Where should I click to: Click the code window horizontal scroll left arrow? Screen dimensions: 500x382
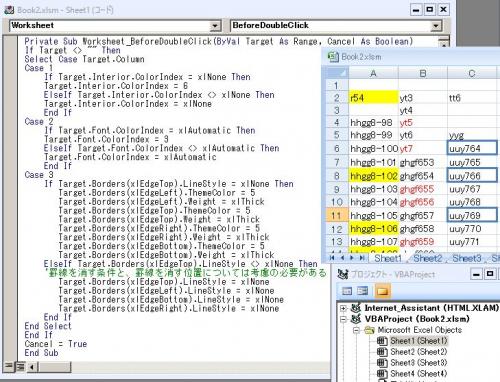coord(32,367)
